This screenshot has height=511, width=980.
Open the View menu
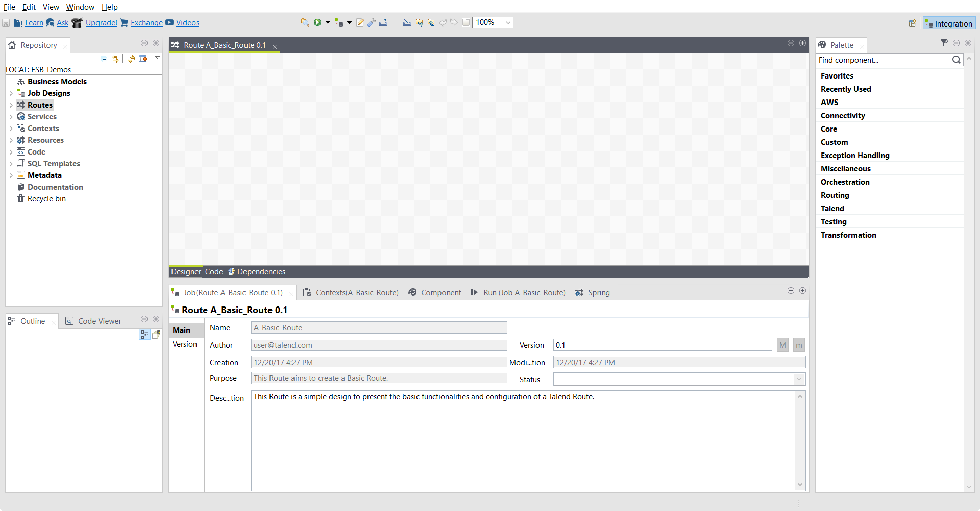tap(51, 7)
